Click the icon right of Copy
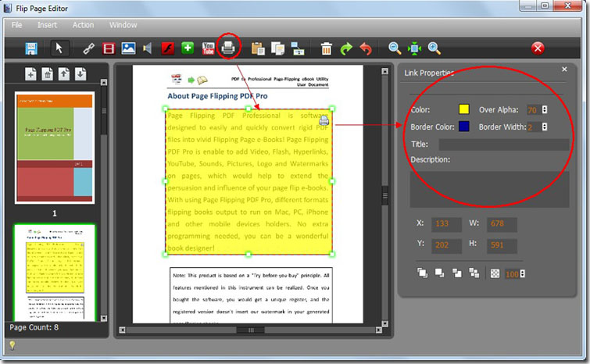 [298, 48]
